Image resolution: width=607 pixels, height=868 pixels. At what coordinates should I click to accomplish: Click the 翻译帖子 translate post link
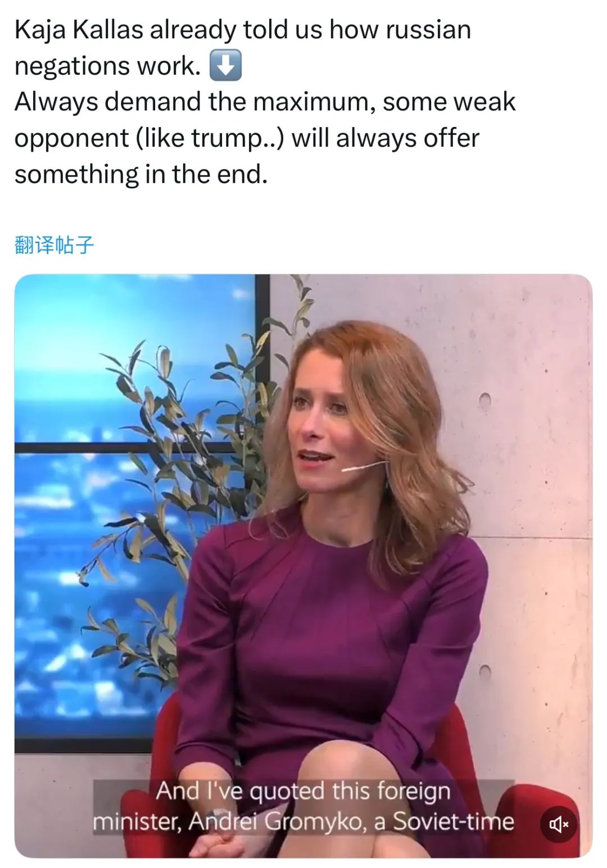(54, 245)
